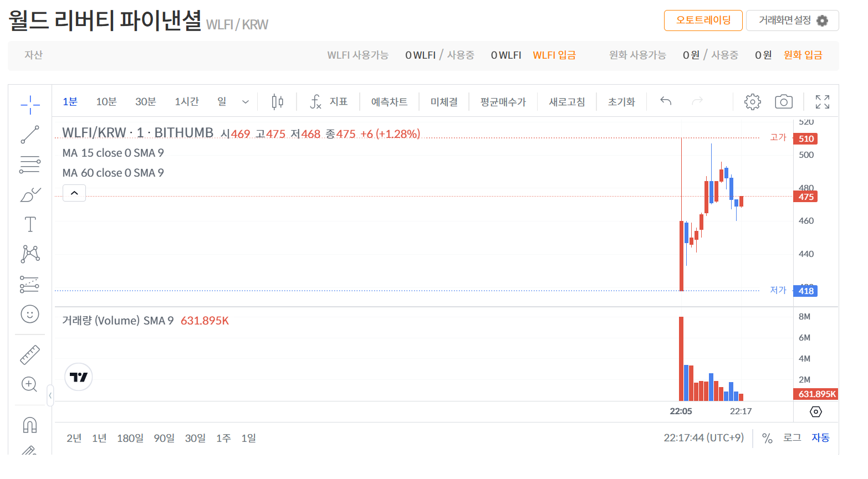Click 새로고침 to refresh chart

tap(566, 102)
